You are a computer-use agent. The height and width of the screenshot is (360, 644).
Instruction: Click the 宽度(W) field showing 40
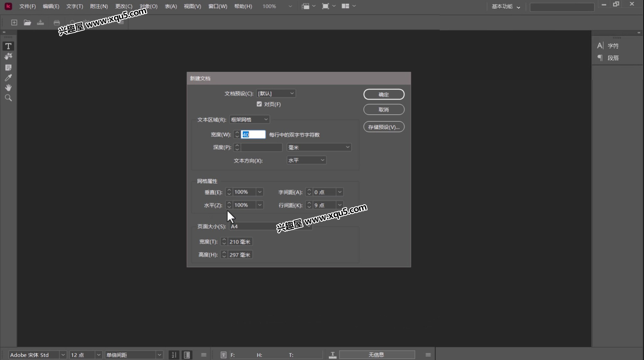(253, 135)
